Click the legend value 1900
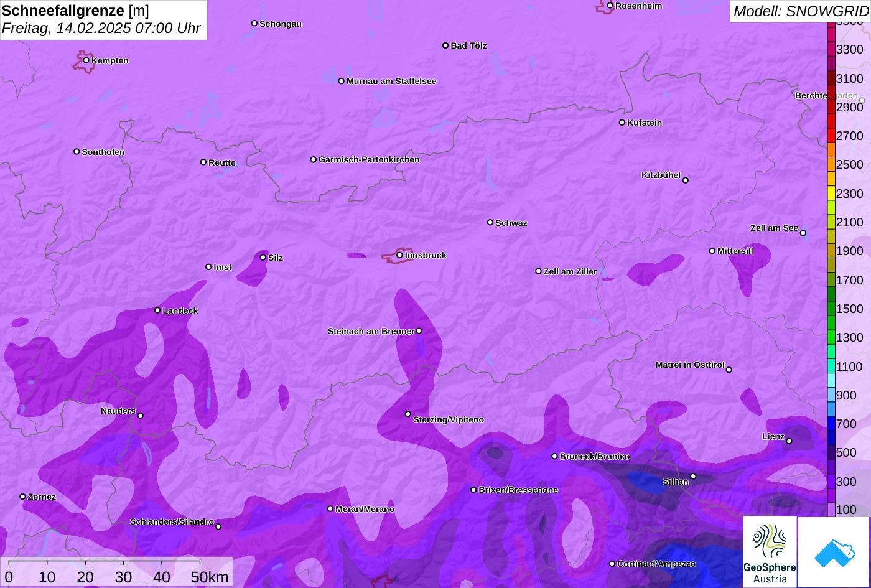871x588 pixels. [850, 251]
